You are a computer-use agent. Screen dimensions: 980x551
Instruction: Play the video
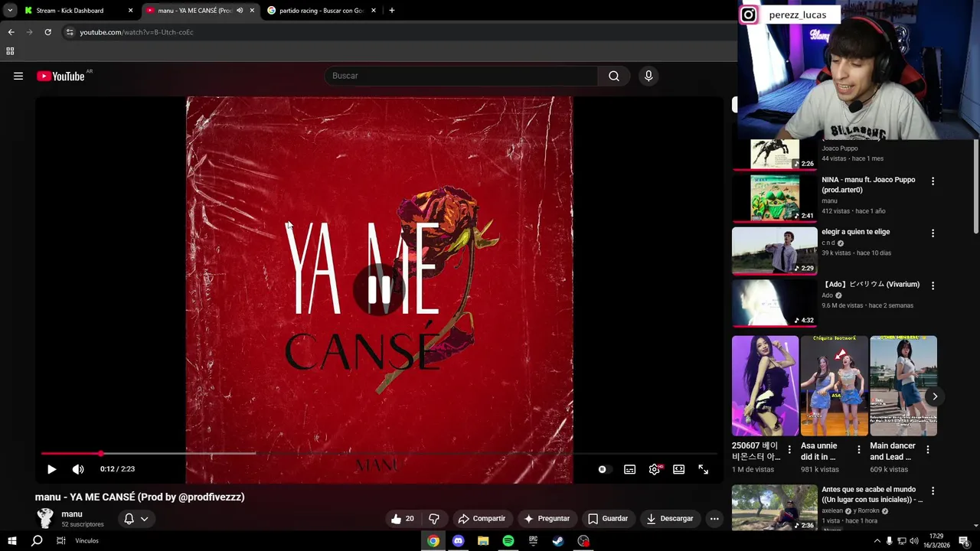pyautogui.click(x=51, y=469)
